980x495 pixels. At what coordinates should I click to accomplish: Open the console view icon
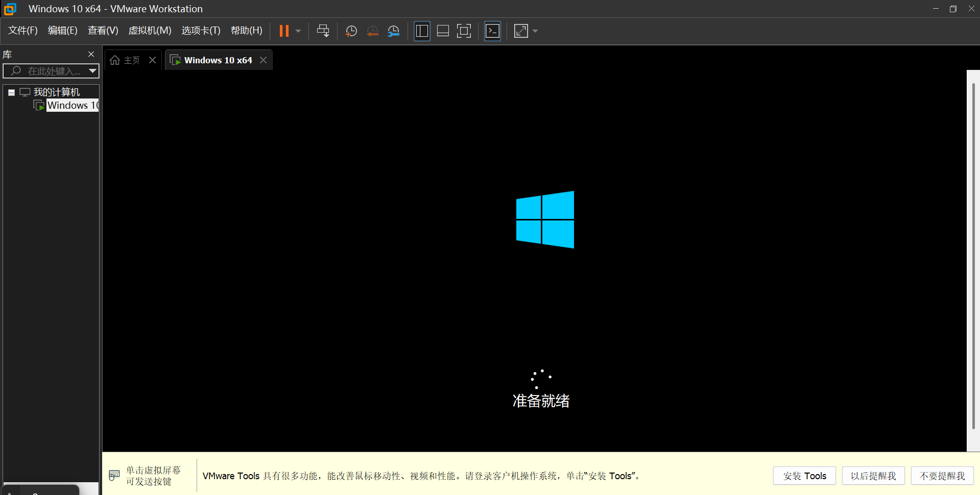click(x=492, y=31)
